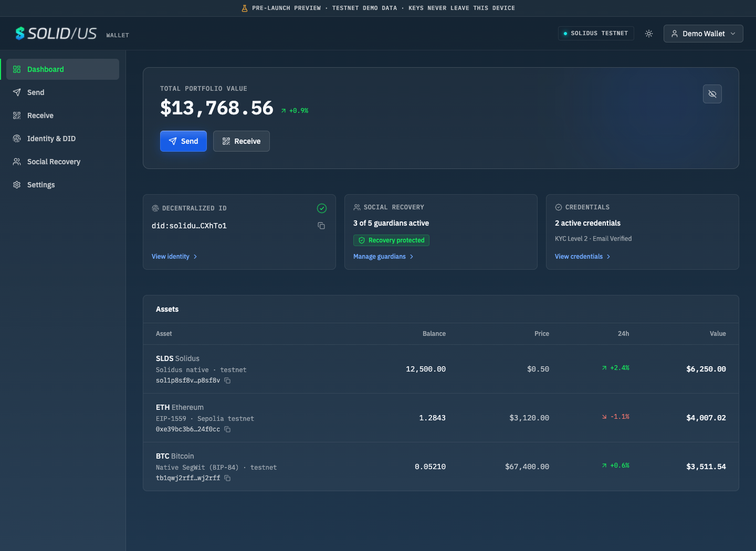
Task: Click the blue Send button
Action: tap(183, 141)
